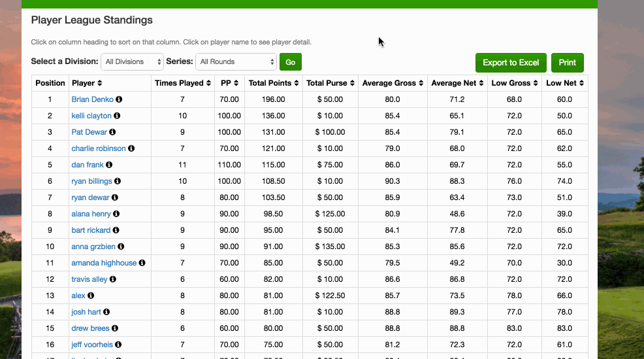Sort by Total Purse column
This screenshot has height=359, width=644.
pos(330,83)
